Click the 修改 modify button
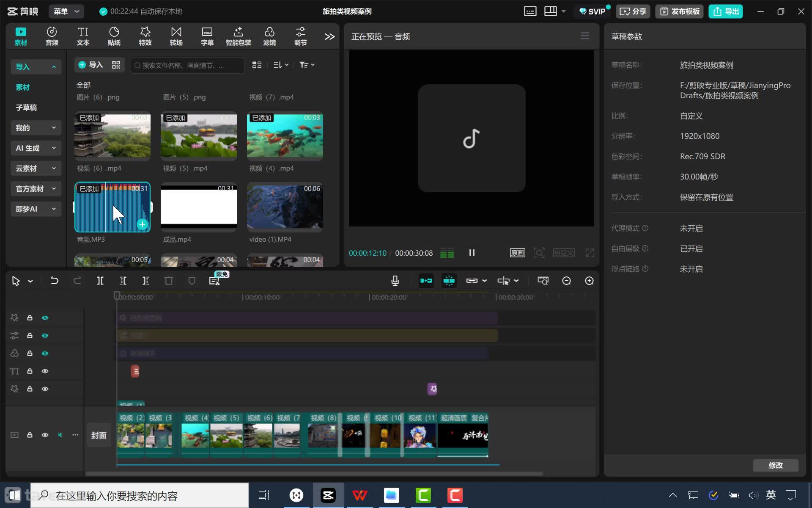812x508 pixels. pyautogui.click(x=776, y=465)
